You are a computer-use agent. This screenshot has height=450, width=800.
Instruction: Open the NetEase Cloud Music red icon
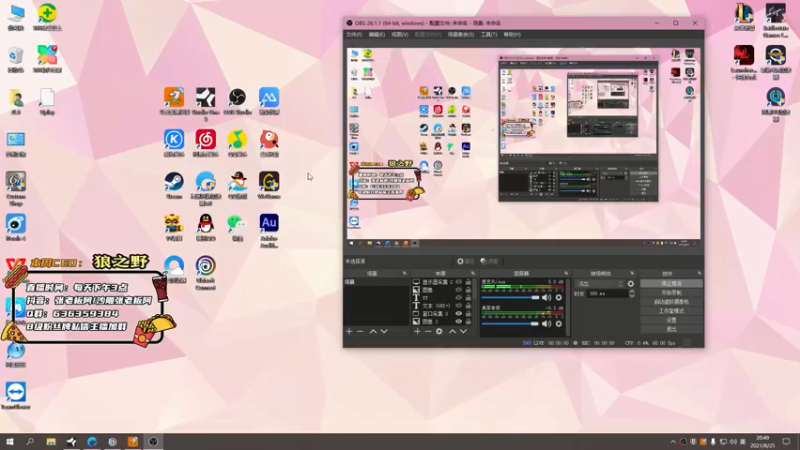(x=206, y=143)
